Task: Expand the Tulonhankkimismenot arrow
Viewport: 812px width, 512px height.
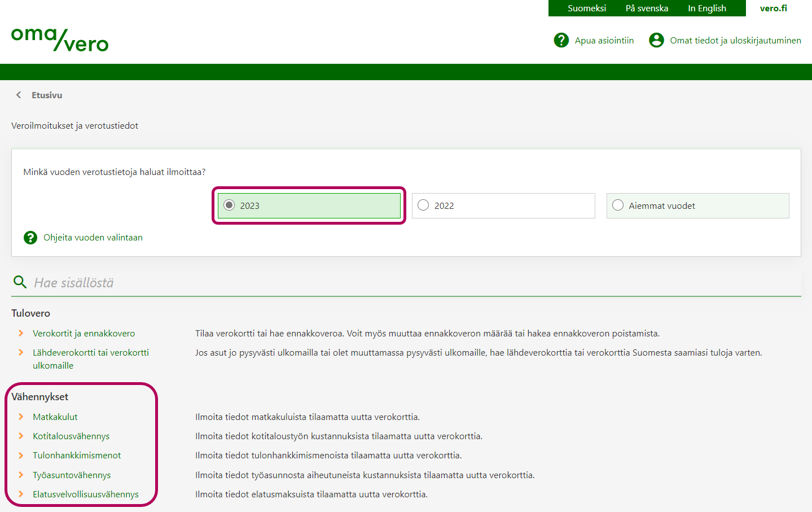Action: coord(21,455)
